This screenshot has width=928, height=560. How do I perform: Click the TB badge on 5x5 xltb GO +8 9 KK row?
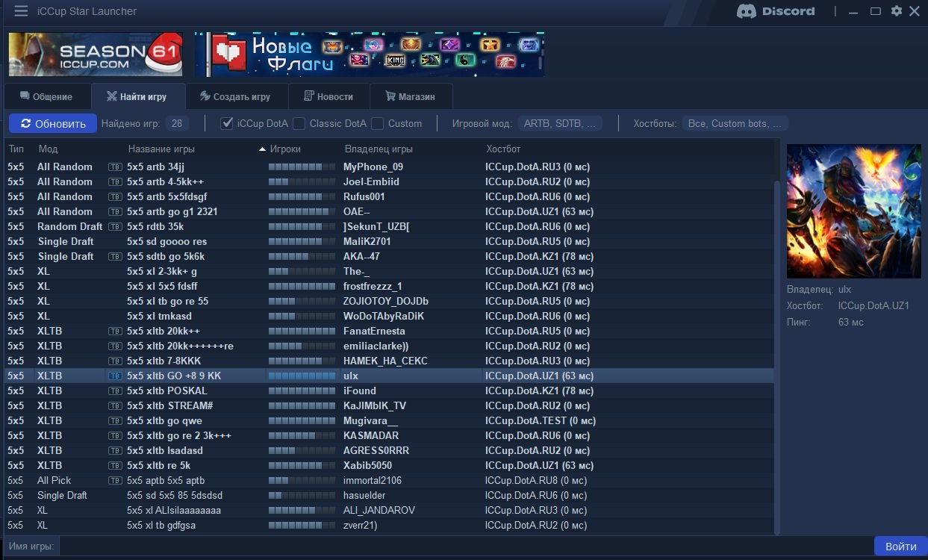click(115, 376)
